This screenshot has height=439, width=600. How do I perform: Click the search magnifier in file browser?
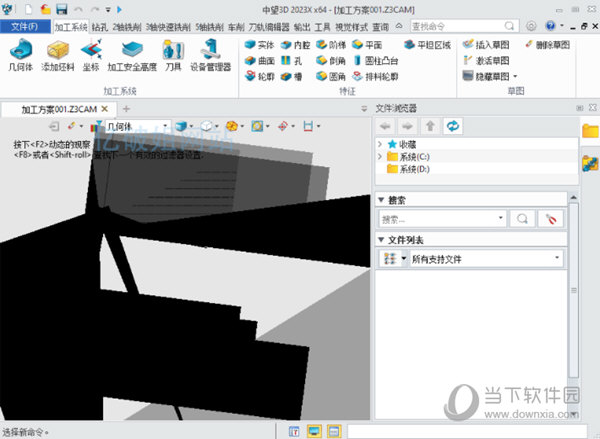pos(522,219)
